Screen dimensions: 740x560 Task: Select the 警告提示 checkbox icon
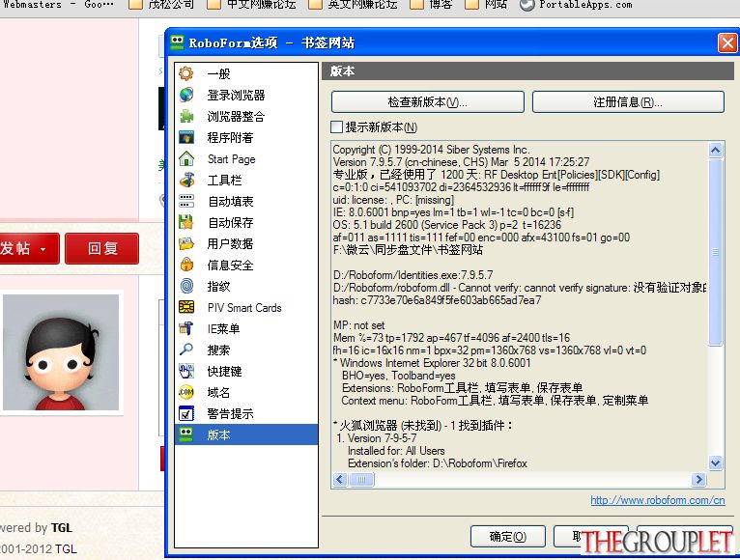point(186,414)
